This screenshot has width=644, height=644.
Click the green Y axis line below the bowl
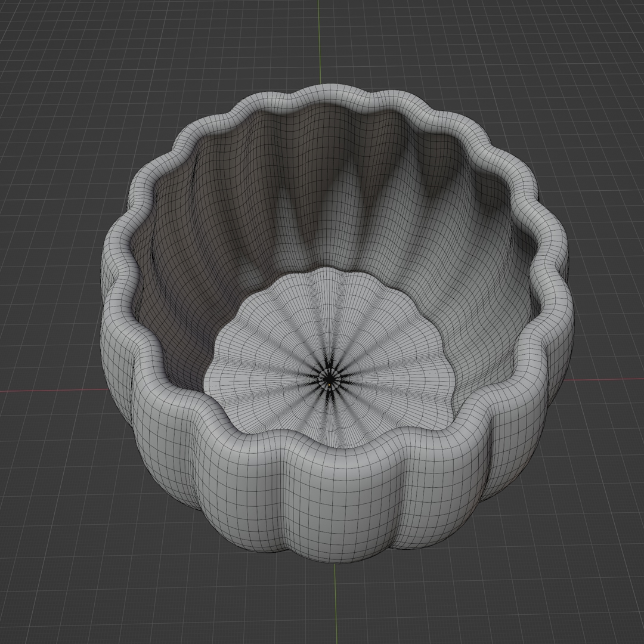[335, 602]
